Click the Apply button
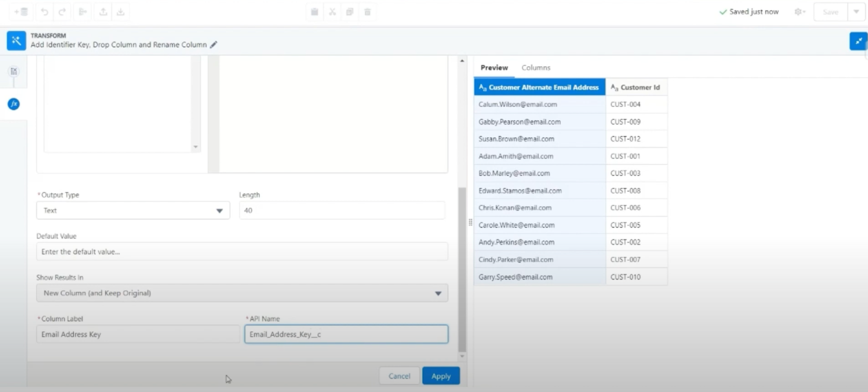868x392 pixels. [x=441, y=376]
